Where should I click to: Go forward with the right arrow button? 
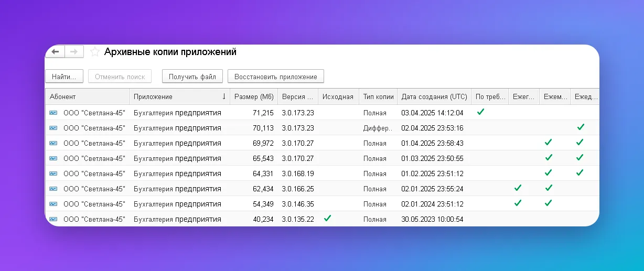[x=73, y=51]
